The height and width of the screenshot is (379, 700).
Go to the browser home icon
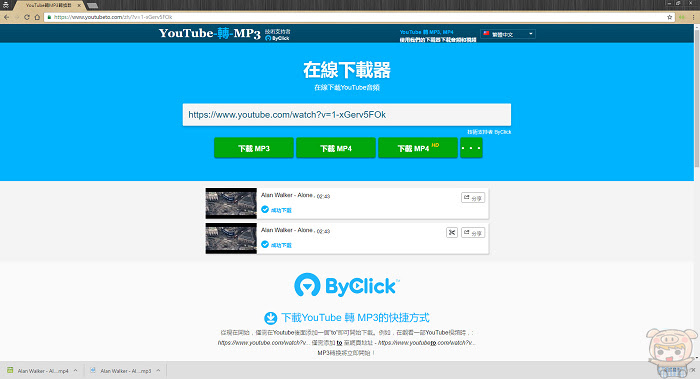tap(37, 17)
